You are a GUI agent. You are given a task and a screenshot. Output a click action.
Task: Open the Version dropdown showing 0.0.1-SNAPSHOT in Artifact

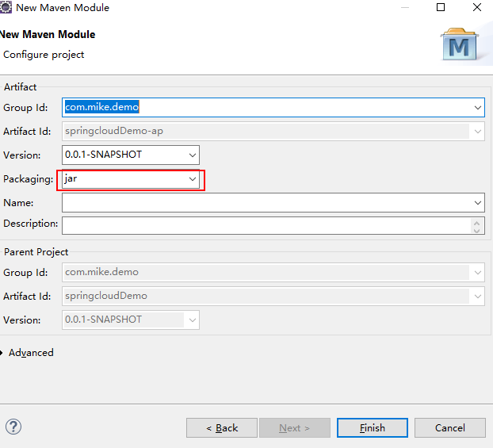[x=193, y=155]
